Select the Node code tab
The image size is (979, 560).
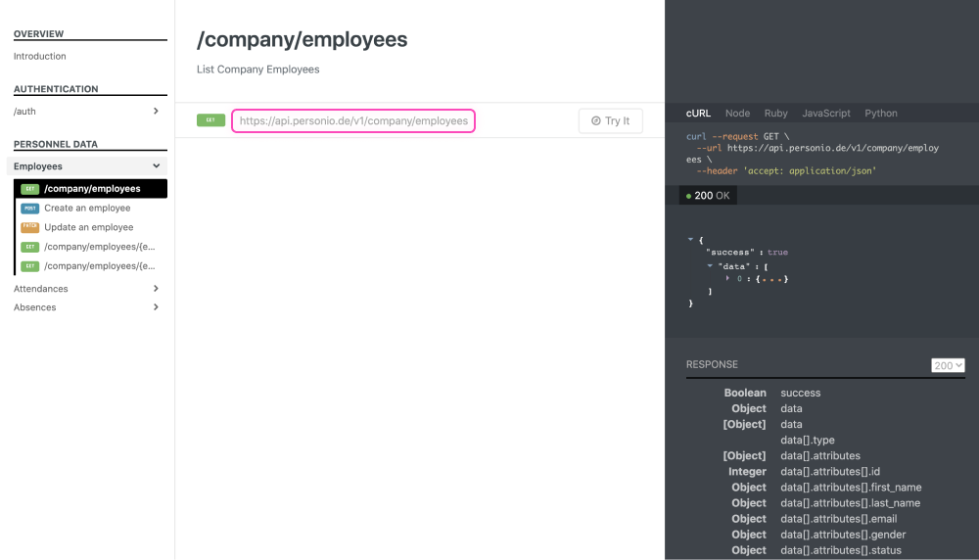737,114
